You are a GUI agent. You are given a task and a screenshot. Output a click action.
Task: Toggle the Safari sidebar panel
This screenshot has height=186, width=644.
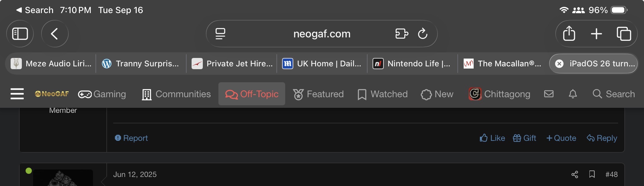[x=20, y=34]
